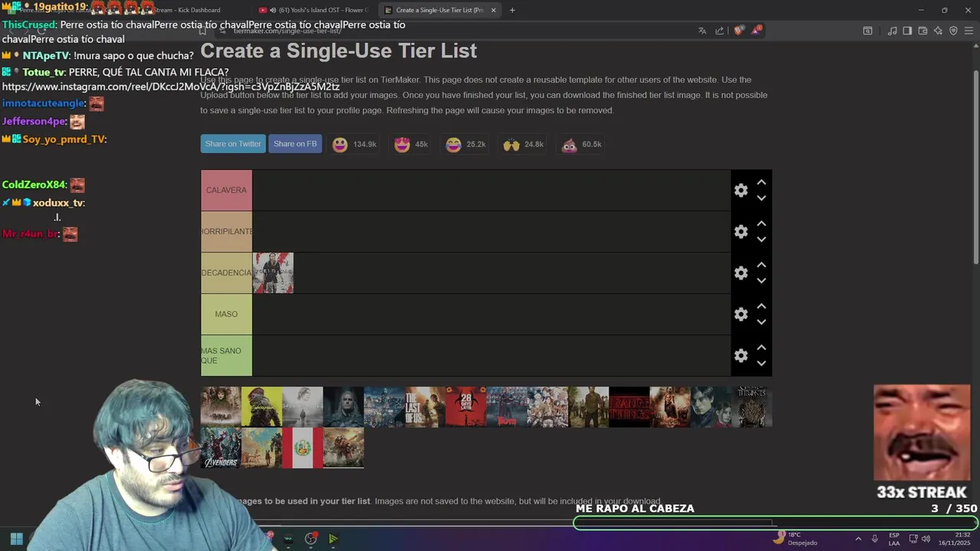
Task: Click the microphone tray icon
Action: pos(874,539)
